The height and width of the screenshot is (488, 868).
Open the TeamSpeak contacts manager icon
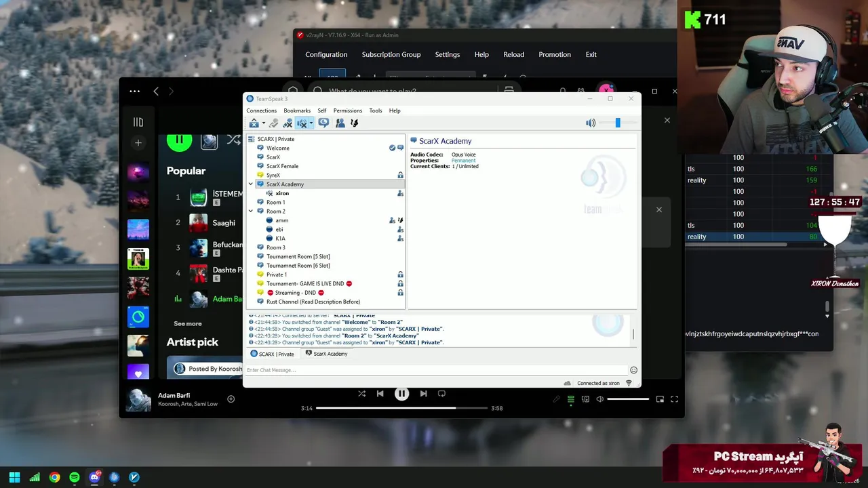pos(340,123)
